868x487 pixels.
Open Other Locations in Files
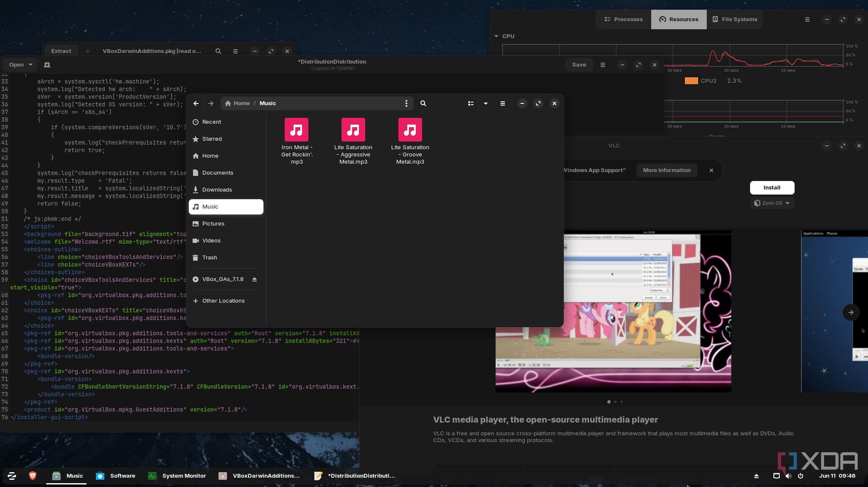point(226,301)
